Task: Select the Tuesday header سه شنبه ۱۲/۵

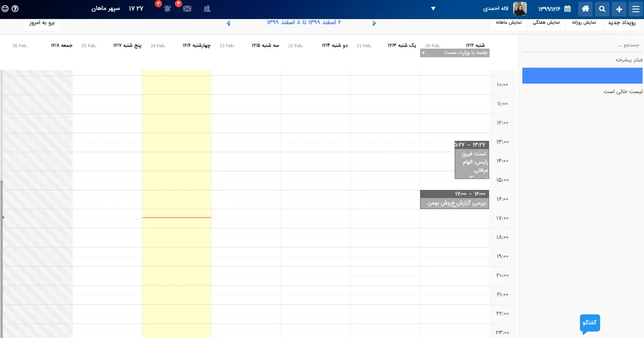Action: pyautogui.click(x=265, y=45)
